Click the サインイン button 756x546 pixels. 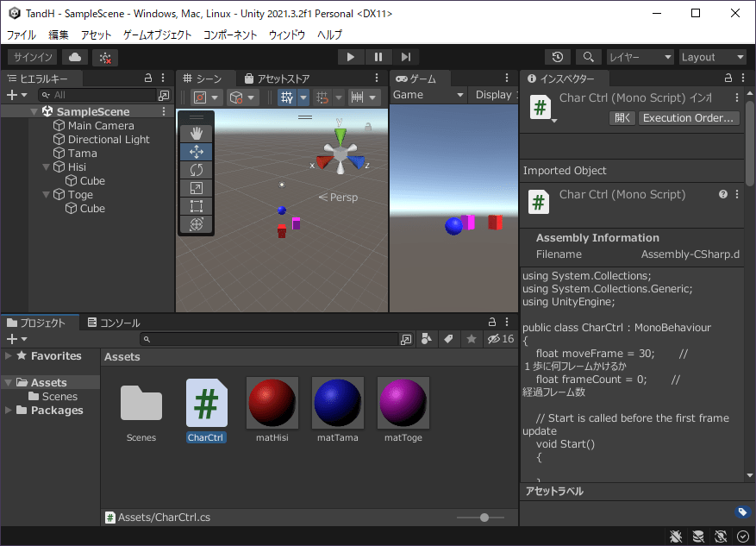[x=32, y=58]
